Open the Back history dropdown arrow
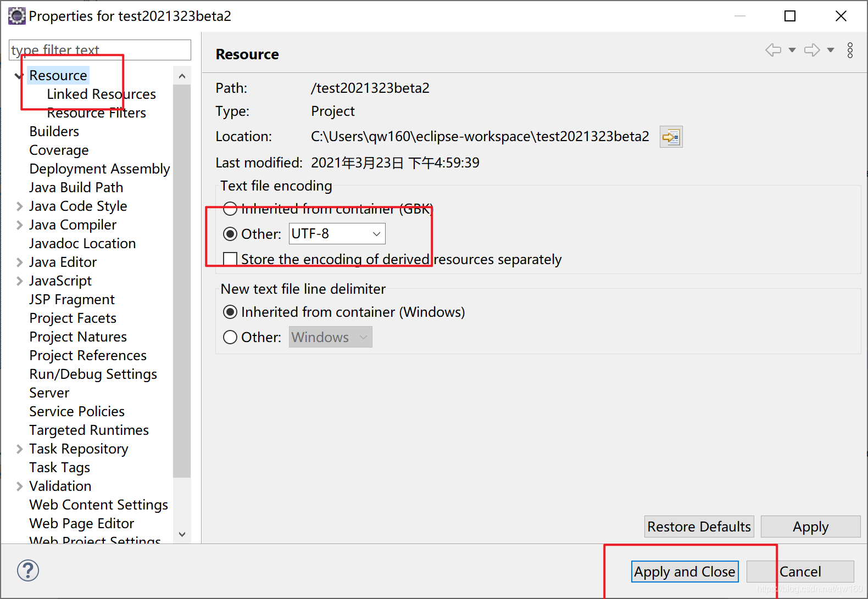The image size is (868, 599). [792, 50]
